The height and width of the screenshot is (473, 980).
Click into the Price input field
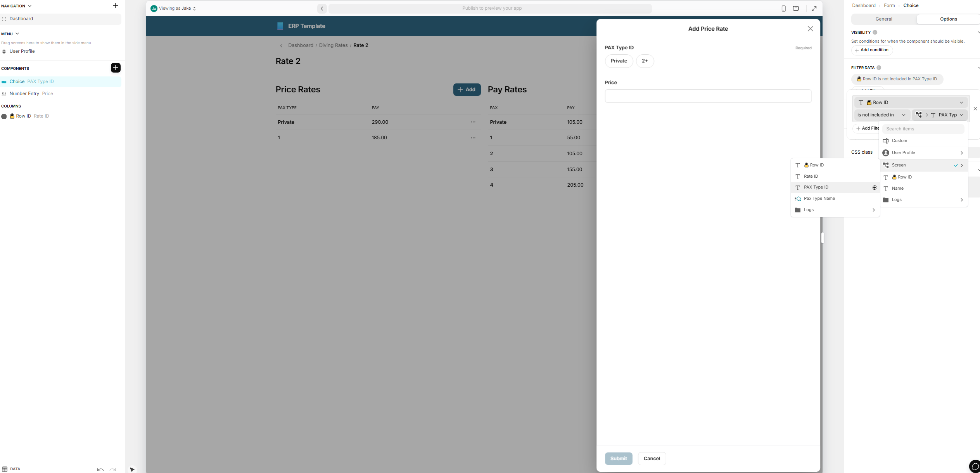click(x=708, y=96)
